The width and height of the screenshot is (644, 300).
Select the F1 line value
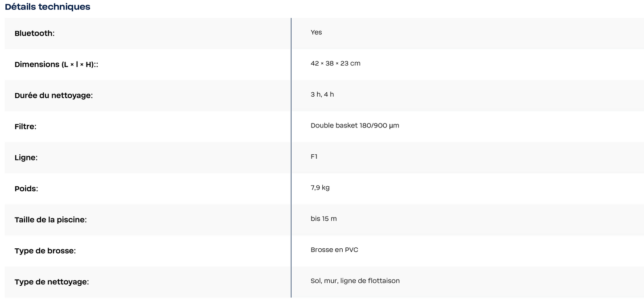point(314,156)
